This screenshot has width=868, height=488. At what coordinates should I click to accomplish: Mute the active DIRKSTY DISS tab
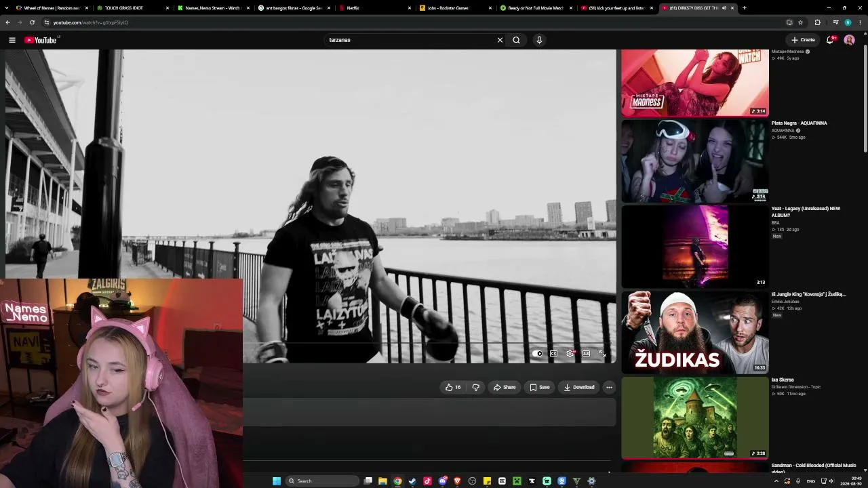pyautogui.click(x=724, y=8)
